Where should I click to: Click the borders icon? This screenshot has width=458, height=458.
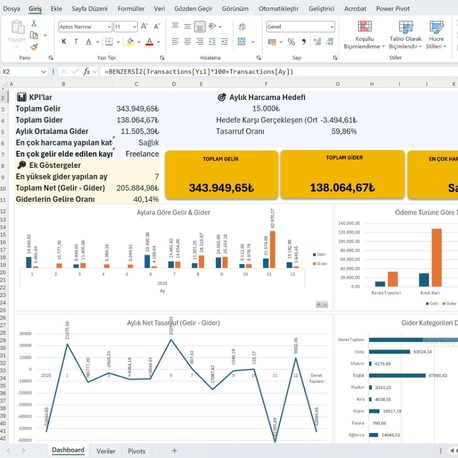[x=109, y=42]
